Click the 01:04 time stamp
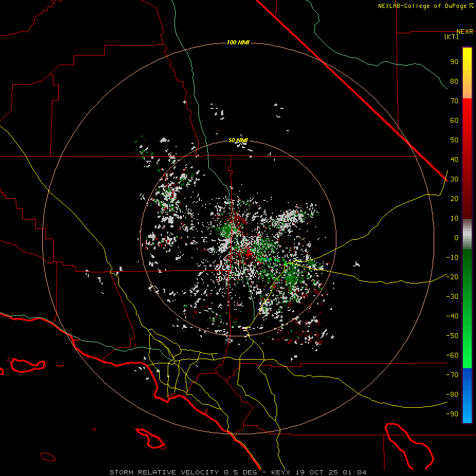 354,472
